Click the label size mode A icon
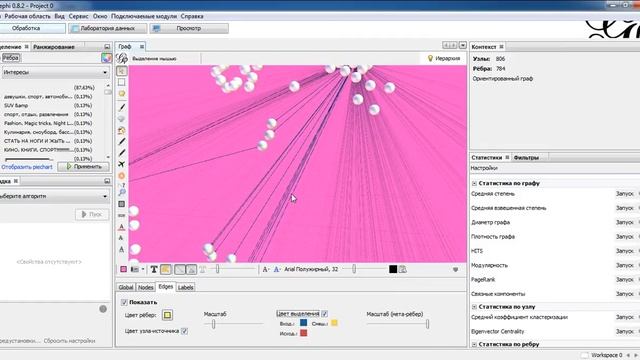The width and height of the screenshot is (640, 360). (266, 269)
